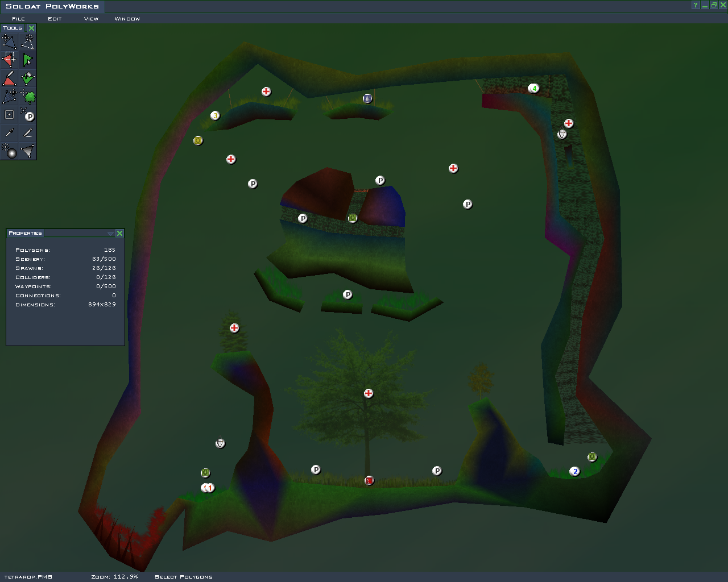Select the Scenery tree tool
This screenshot has height=582, width=728.
[27, 96]
